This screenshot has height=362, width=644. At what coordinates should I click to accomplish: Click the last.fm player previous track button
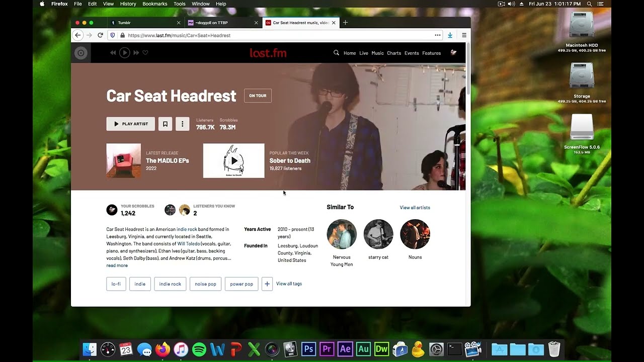pos(113,53)
